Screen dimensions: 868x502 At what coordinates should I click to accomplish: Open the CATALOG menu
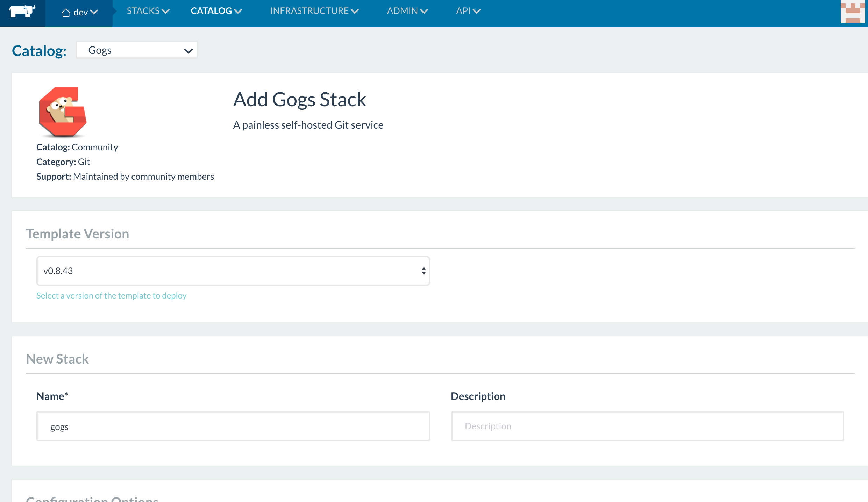(216, 11)
